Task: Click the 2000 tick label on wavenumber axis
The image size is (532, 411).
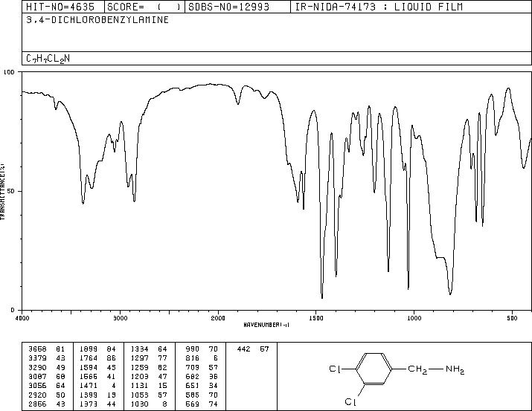Action: [x=218, y=318]
